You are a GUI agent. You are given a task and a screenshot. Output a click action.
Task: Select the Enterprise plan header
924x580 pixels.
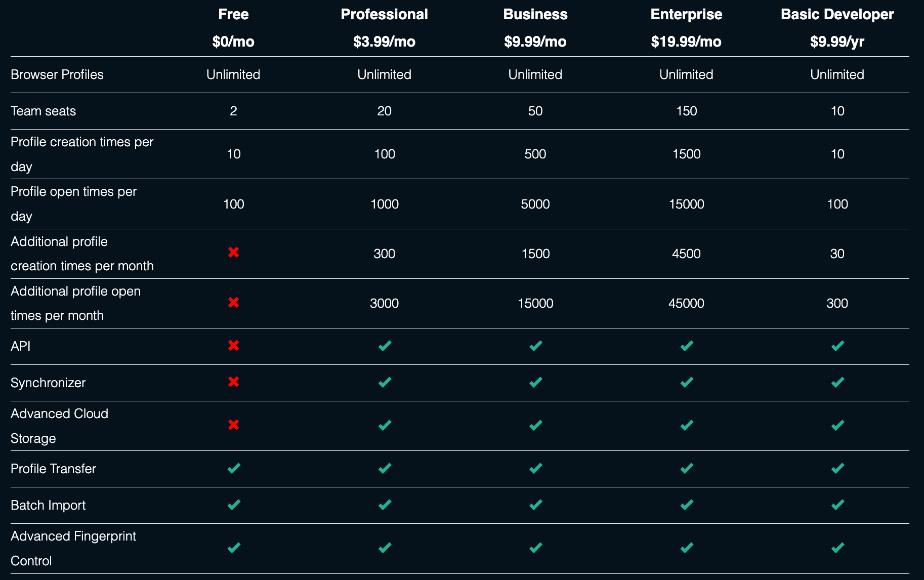(686, 14)
